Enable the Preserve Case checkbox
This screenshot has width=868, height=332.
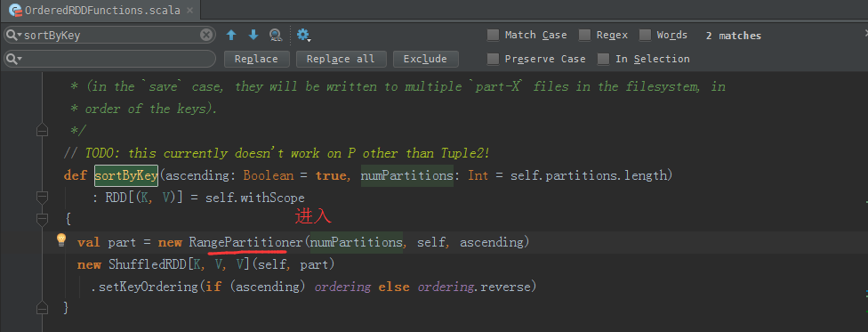(x=494, y=59)
